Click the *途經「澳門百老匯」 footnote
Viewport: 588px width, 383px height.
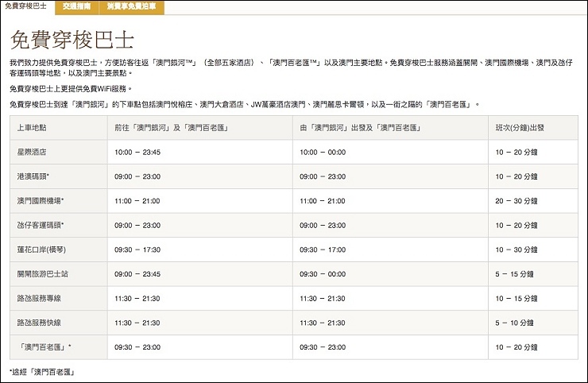42,372
